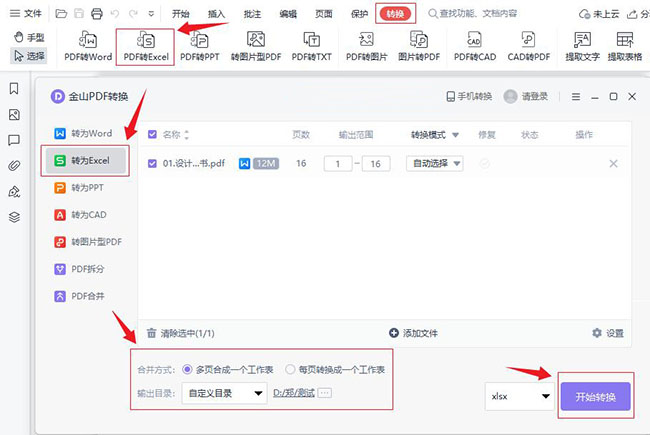Click 请登录 login link
This screenshot has height=435, width=650.
point(526,97)
